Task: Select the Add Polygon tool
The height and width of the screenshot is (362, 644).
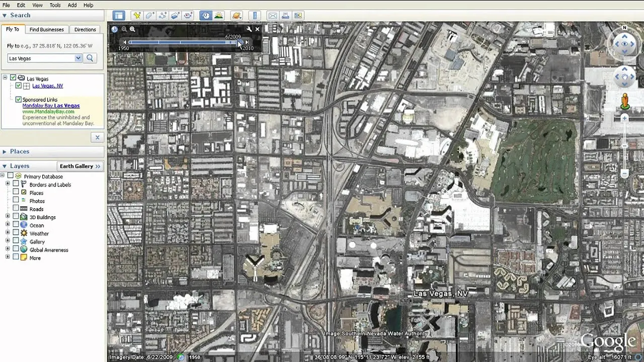Action: [149, 16]
